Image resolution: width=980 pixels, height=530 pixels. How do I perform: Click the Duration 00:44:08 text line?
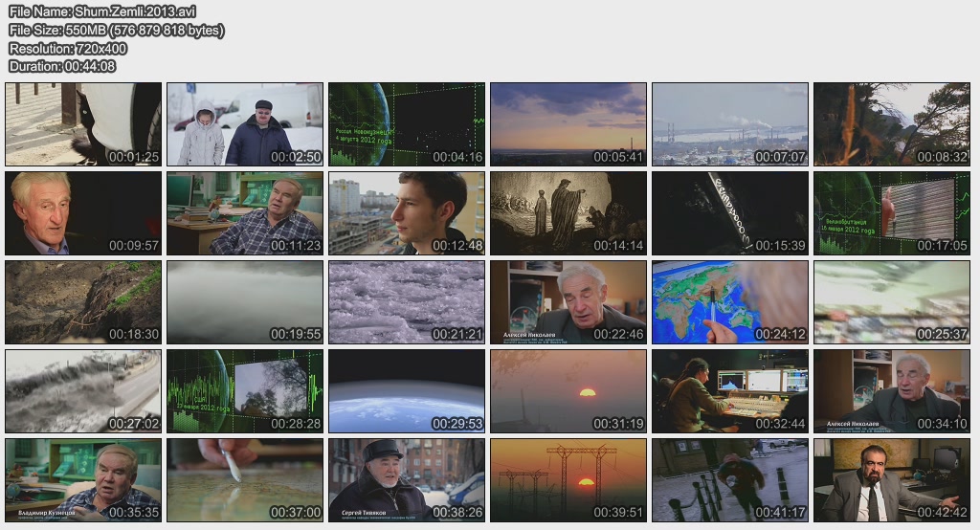[x=62, y=66]
